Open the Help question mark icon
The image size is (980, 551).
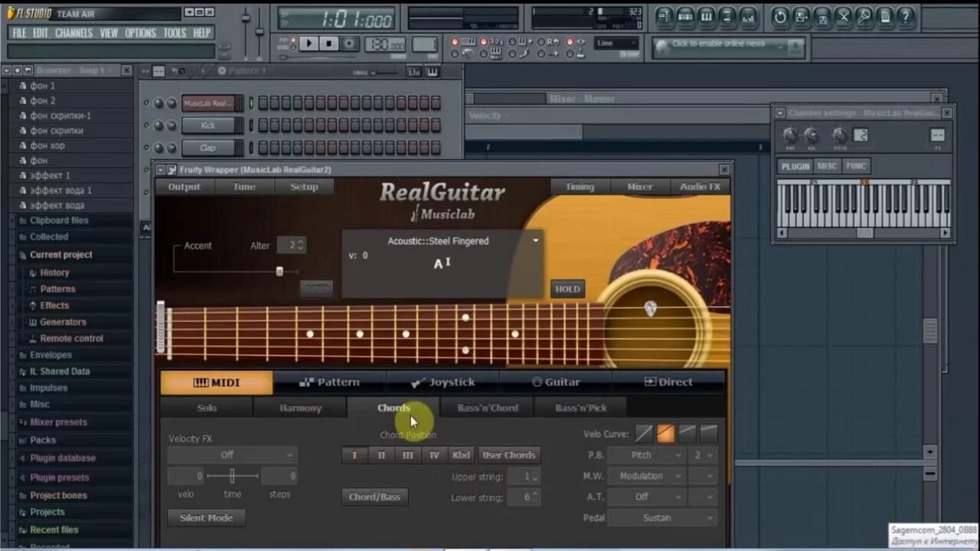coord(906,16)
